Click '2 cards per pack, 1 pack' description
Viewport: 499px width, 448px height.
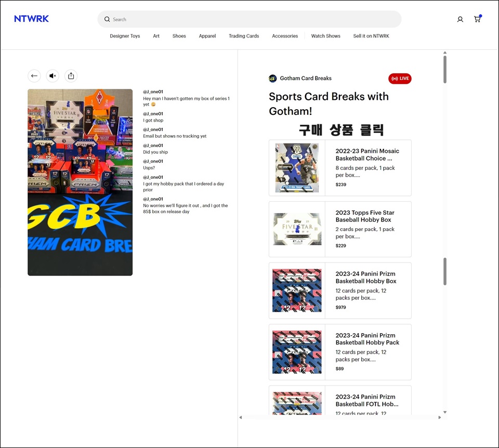pyautogui.click(x=365, y=233)
